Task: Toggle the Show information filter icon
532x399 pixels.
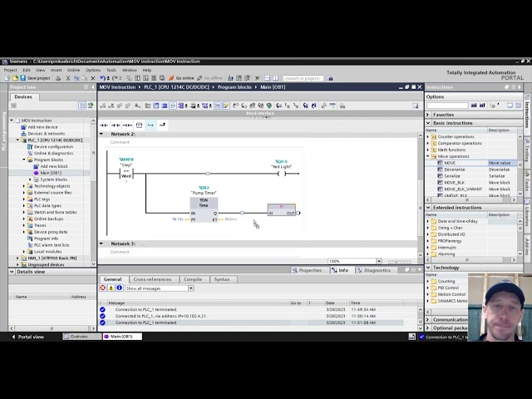Action: coord(119,288)
